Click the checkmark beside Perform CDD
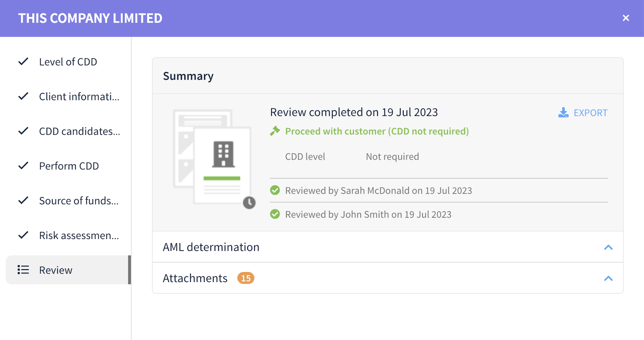This screenshot has width=644, height=340. pyautogui.click(x=23, y=166)
